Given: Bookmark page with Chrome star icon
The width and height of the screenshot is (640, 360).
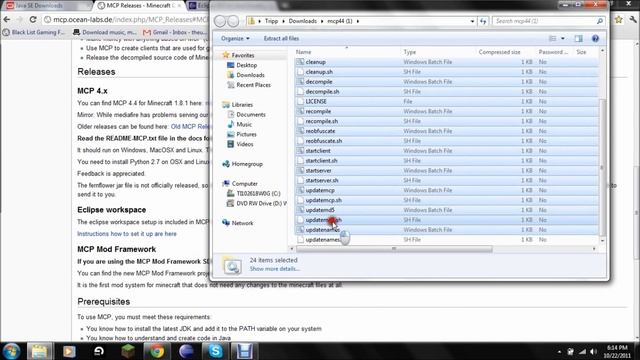Looking at the screenshot, I should click(x=619, y=20).
